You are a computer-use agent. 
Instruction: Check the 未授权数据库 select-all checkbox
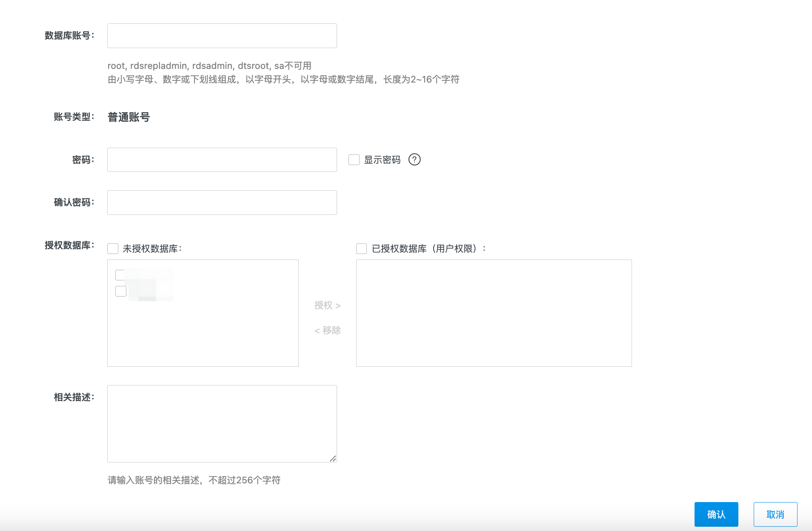point(113,249)
